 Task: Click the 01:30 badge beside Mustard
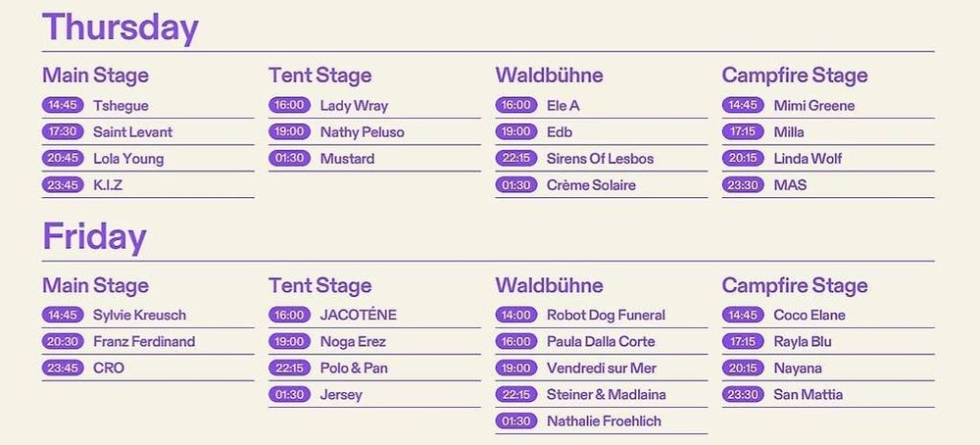[290, 159]
